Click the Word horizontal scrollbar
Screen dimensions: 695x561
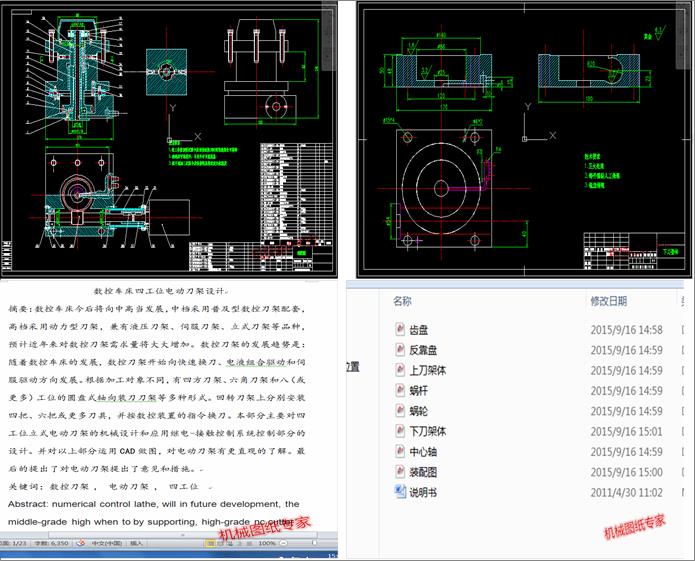(x=182, y=534)
